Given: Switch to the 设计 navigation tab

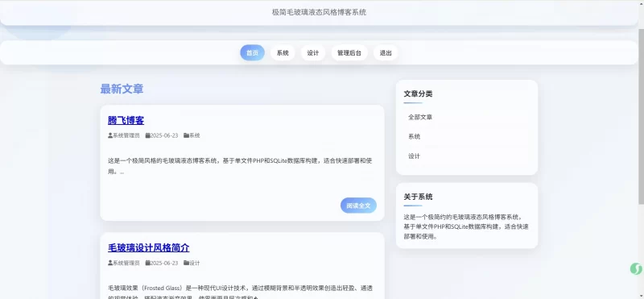Looking at the screenshot, I should [x=313, y=52].
